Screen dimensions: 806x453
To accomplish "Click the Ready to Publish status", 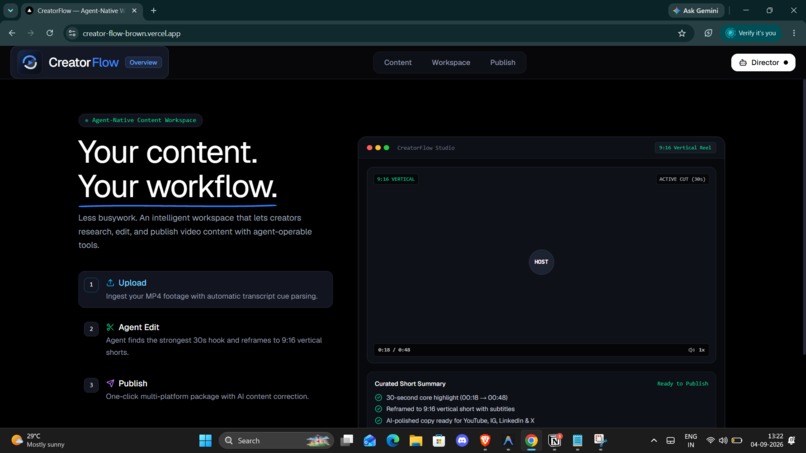I will pyautogui.click(x=682, y=384).
